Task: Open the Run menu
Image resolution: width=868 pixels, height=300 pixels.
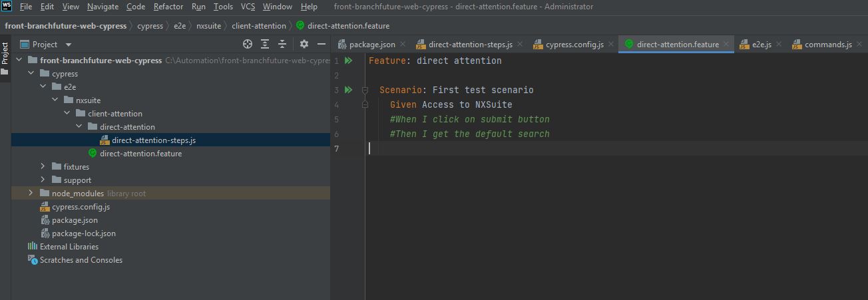Action: point(198,7)
